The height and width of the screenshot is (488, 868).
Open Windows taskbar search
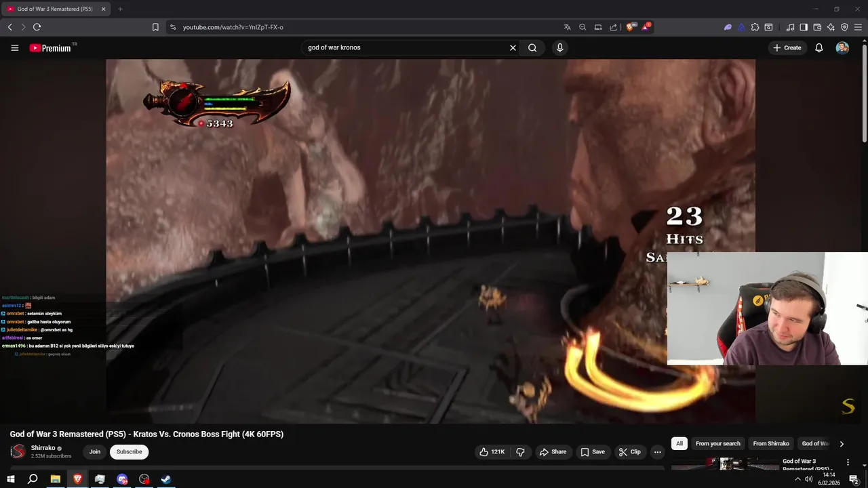click(33, 479)
